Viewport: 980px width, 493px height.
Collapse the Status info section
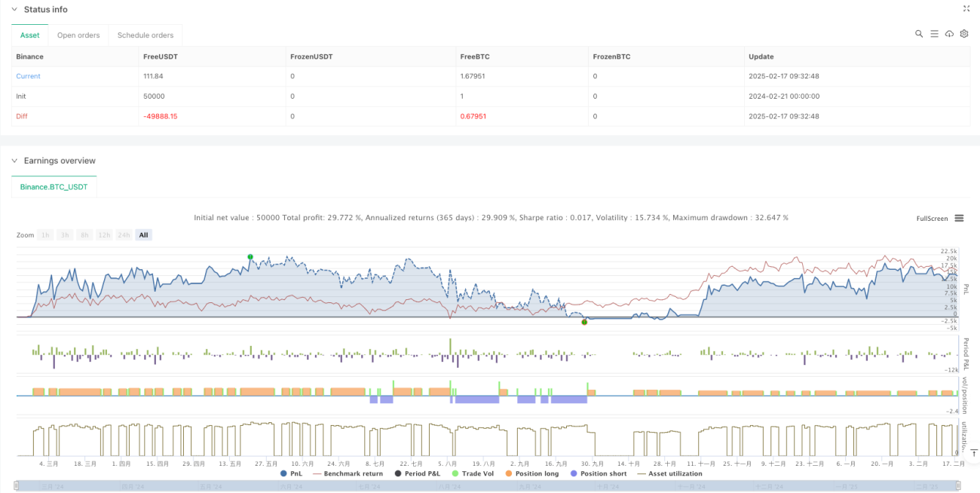(14, 10)
